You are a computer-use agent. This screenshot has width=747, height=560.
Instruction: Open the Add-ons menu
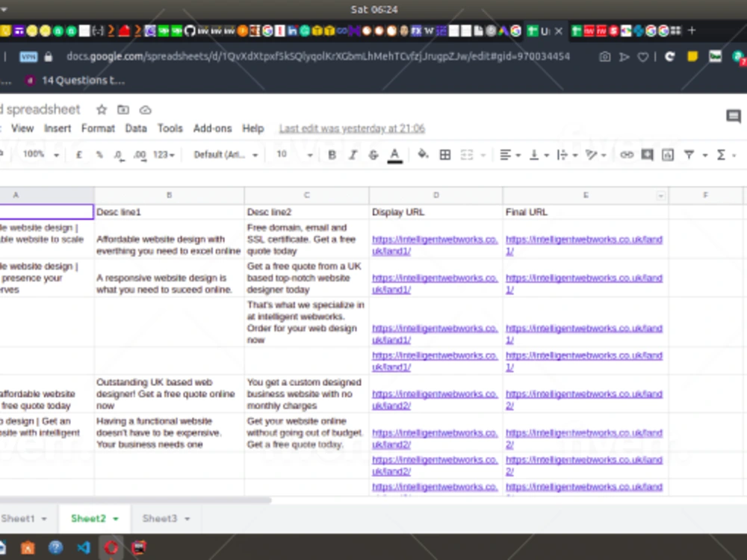tap(212, 128)
